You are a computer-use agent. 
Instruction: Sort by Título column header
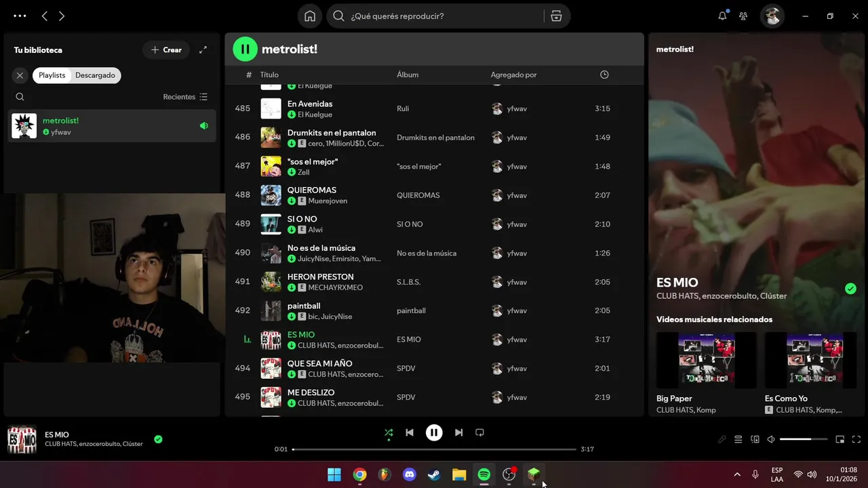(269, 75)
